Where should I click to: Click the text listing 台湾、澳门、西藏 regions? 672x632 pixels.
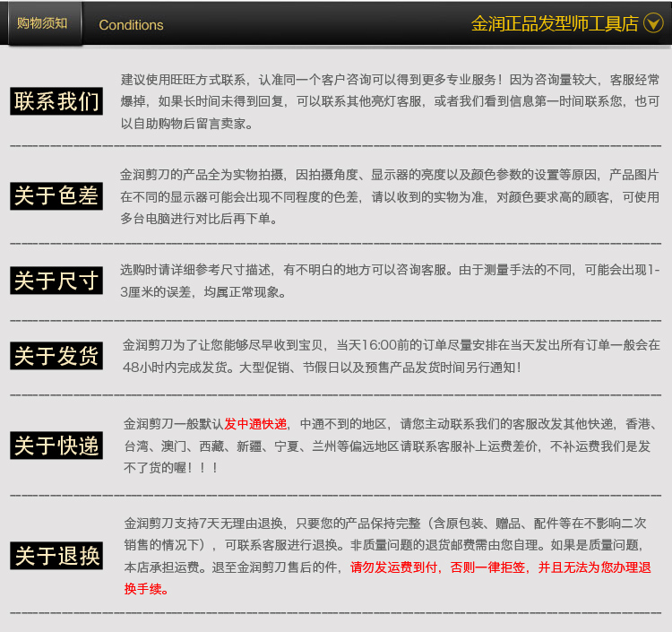387,446
